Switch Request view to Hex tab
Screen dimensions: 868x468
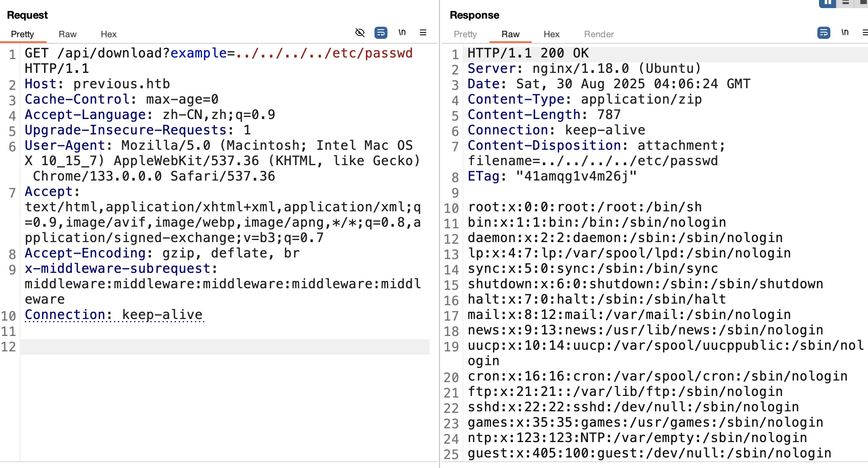[108, 34]
